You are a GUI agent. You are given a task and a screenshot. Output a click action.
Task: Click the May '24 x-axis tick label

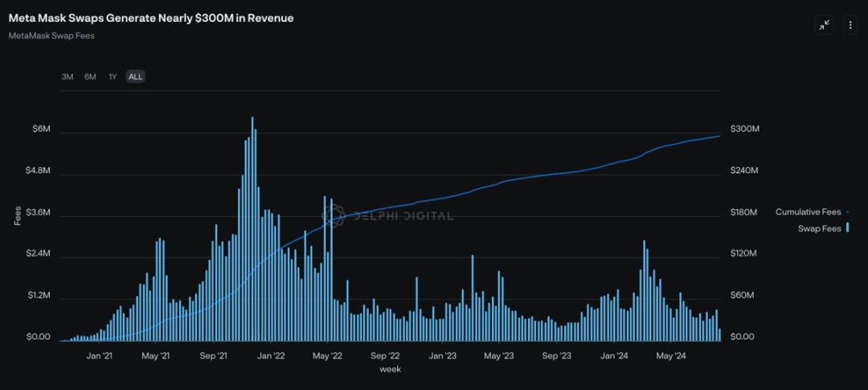[x=670, y=355]
